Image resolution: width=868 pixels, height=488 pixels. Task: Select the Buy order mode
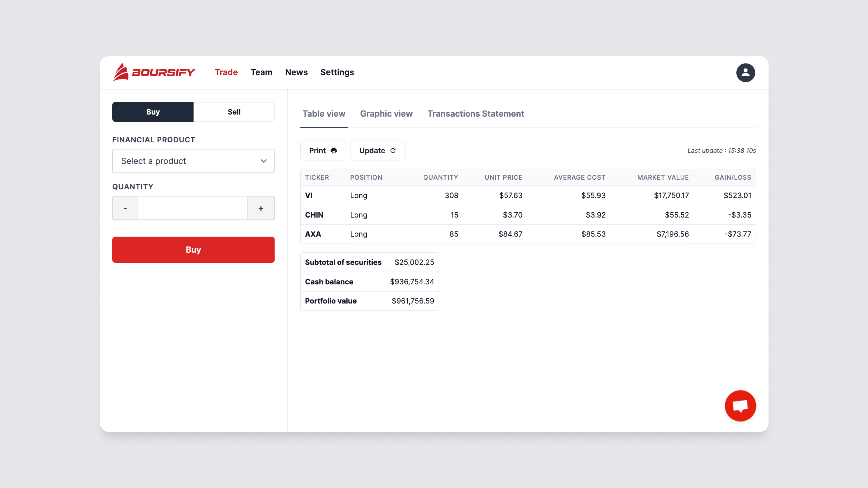coord(153,112)
